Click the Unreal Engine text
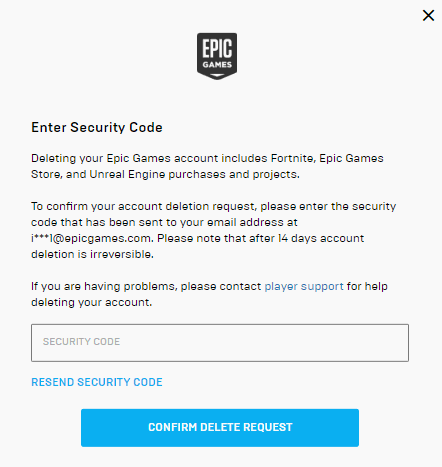Image resolution: width=442 pixels, height=467 pixels. click(x=127, y=174)
